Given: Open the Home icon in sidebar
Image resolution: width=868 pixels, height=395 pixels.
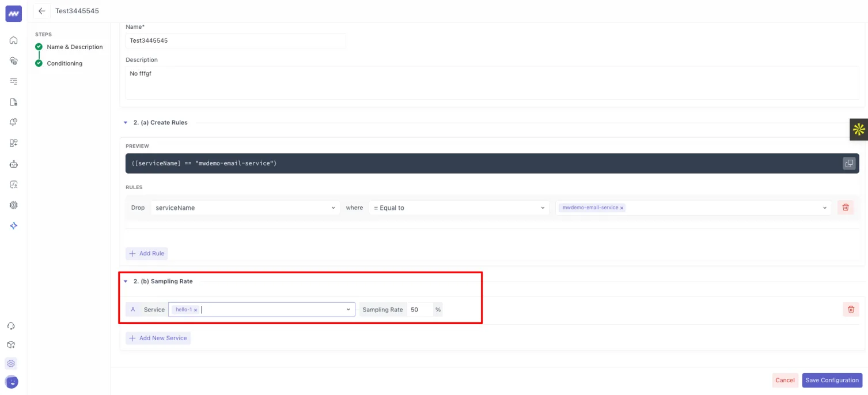Looking at the screenshot, I should coord(13,40).
